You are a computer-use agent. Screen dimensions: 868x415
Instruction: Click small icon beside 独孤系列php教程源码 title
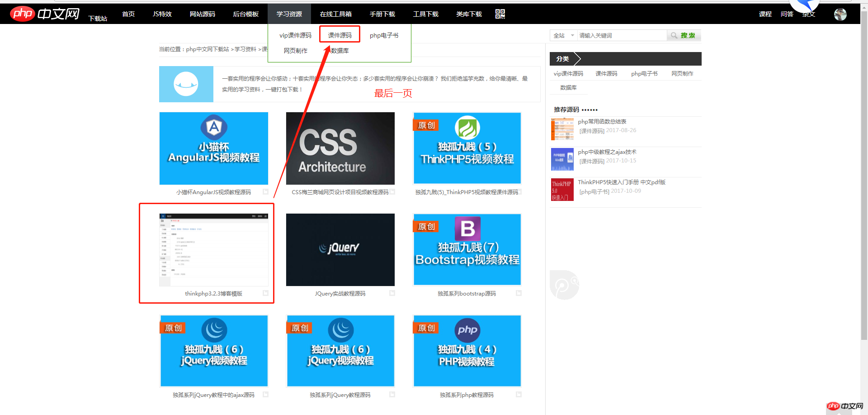click(x=519, y=395)
